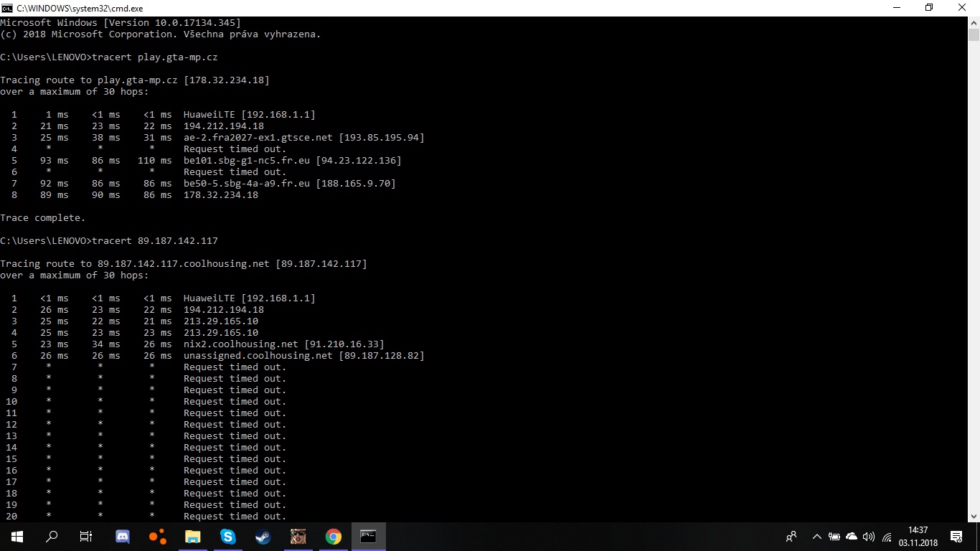The image size is (980, 551).
Task: Click the cmd.exe title bar text
Action: coord(80,9)
